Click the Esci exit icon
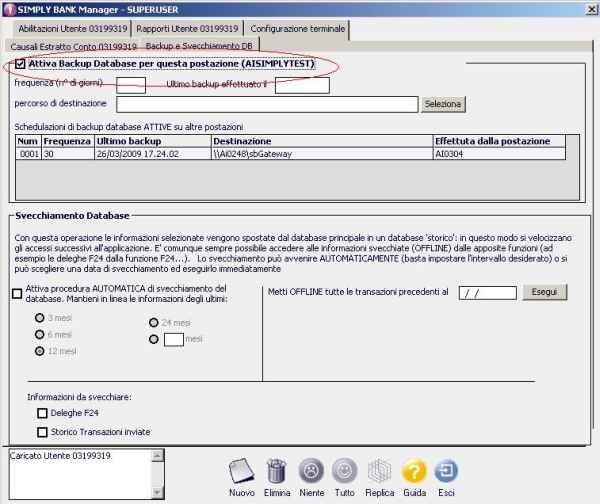 446,470
